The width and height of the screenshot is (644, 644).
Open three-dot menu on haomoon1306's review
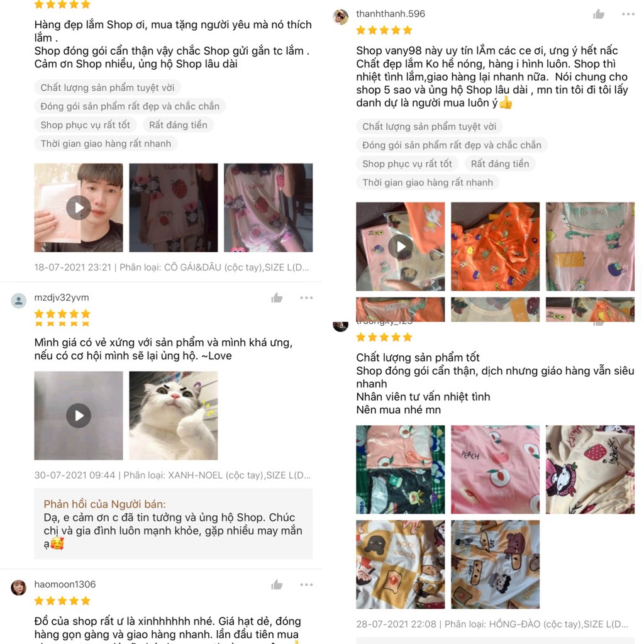coord(306,584)
